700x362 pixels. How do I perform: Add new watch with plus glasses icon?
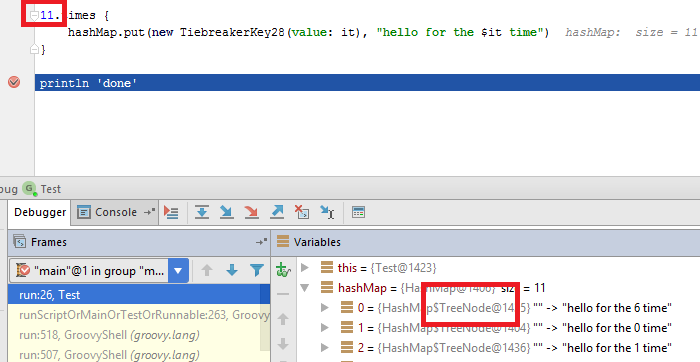pos(283,270)
